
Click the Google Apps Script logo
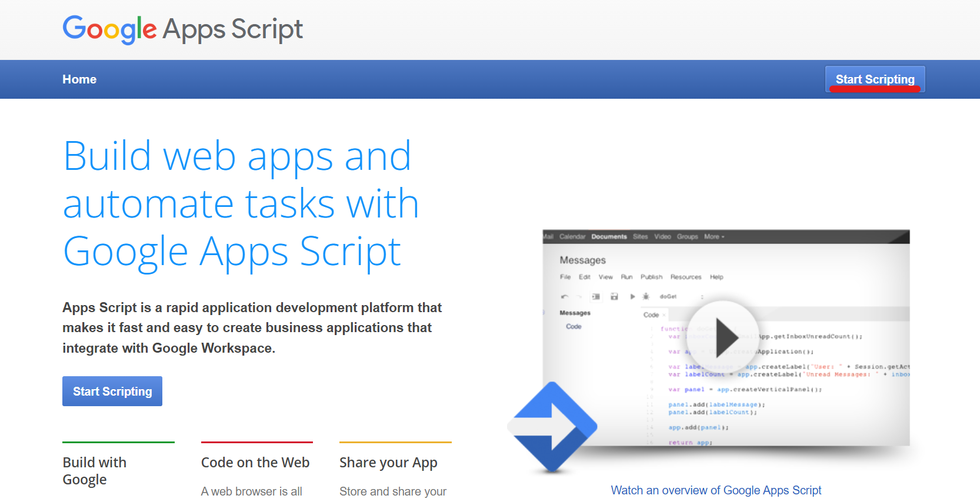pyautogui.click(x=183, y=29)
